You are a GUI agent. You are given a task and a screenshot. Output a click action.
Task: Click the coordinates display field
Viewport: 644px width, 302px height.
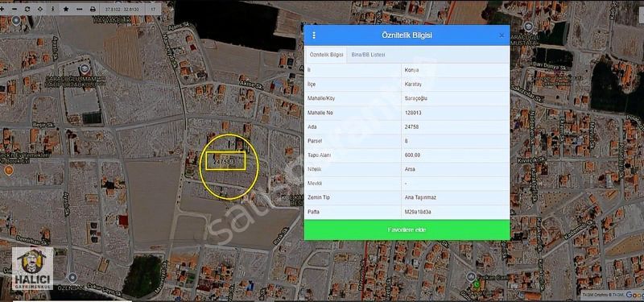[122, 9]
